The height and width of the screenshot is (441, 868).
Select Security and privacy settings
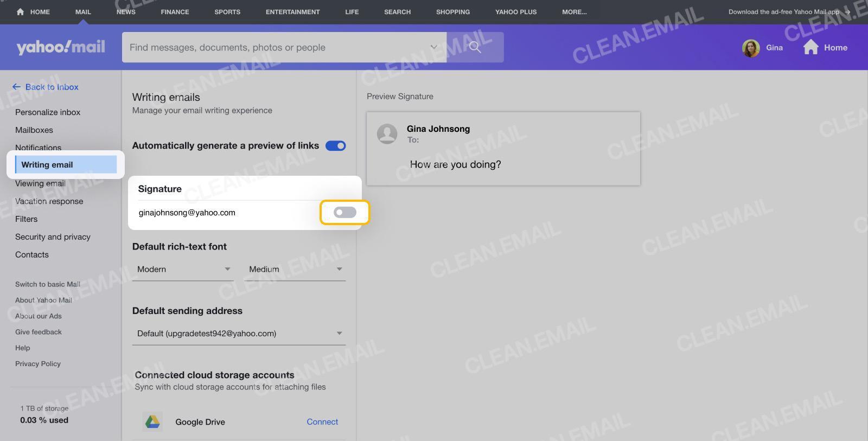tap(53, 237)
